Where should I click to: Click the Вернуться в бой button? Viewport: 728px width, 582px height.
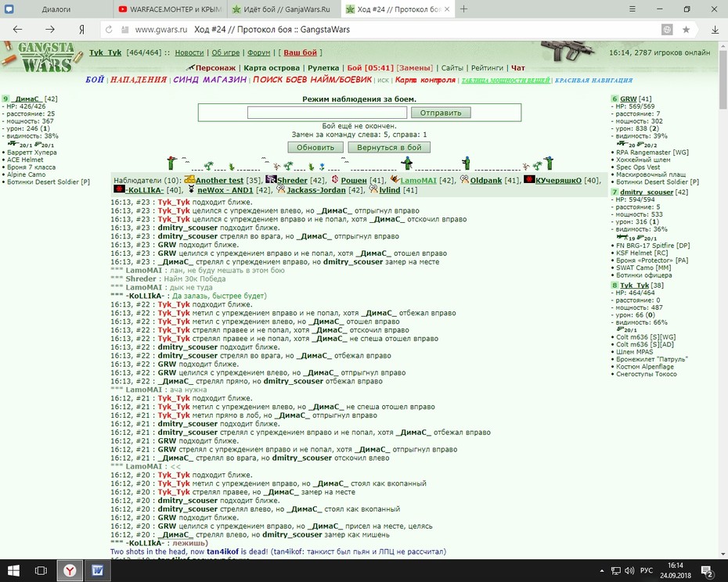(x=389, y=147)
